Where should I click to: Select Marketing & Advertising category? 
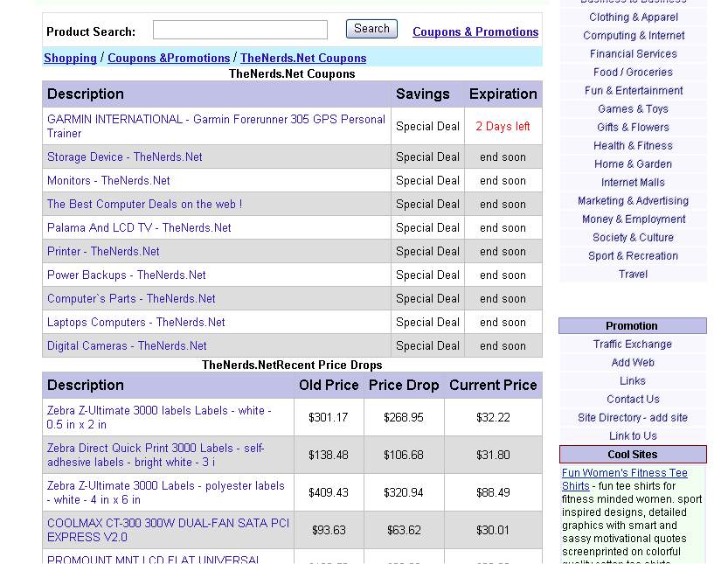click(x=634, y=201)
